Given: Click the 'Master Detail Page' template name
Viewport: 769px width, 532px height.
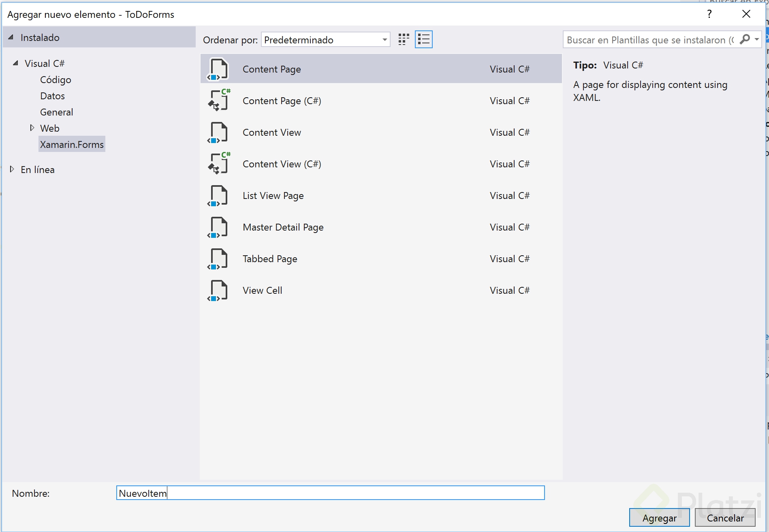Looking at the screenshot, I should point(283,227).
